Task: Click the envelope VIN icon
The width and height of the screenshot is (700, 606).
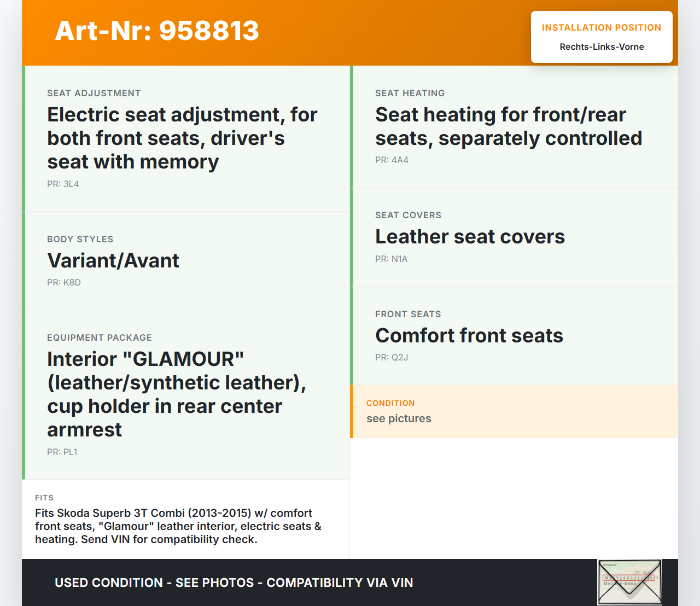Action: (x=629, y=582)
